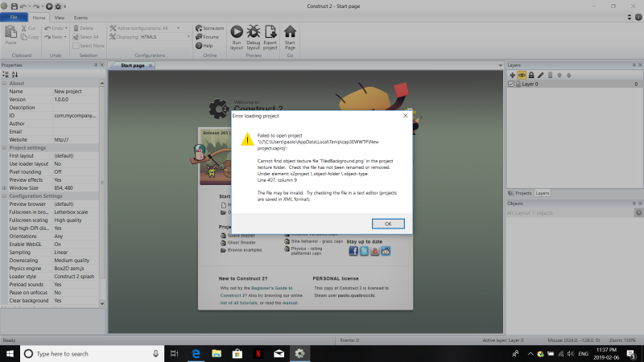Switch to the Projects panel tab
644x362 pixels.
pyautogui.click(x=520, y=193)
